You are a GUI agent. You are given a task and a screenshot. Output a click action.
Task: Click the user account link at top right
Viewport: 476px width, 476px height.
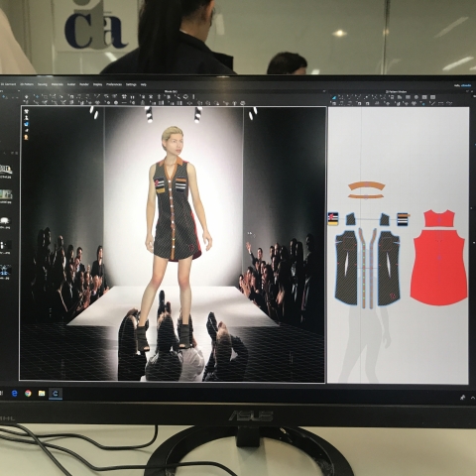pyautogui.click(x=466, y=85)
